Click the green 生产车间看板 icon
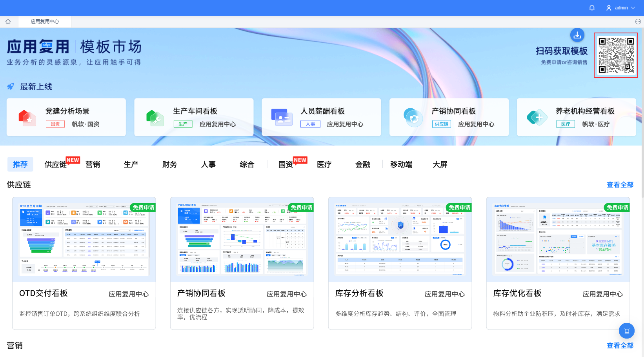Image resolution: width=644 pixels, height=357 pixels. [155, 117]
